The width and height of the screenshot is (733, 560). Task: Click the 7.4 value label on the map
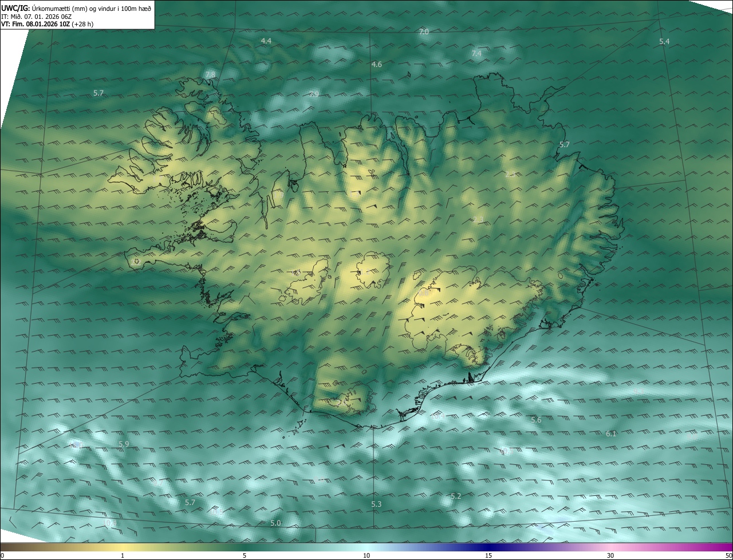476,53
